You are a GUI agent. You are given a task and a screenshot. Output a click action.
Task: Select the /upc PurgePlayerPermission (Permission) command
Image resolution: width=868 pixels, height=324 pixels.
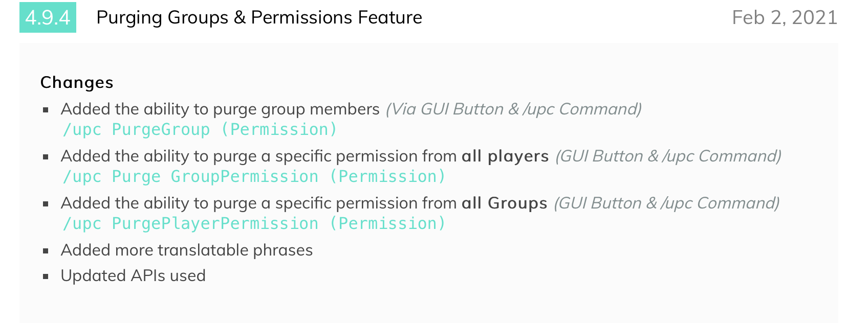(x=254, y=224)
